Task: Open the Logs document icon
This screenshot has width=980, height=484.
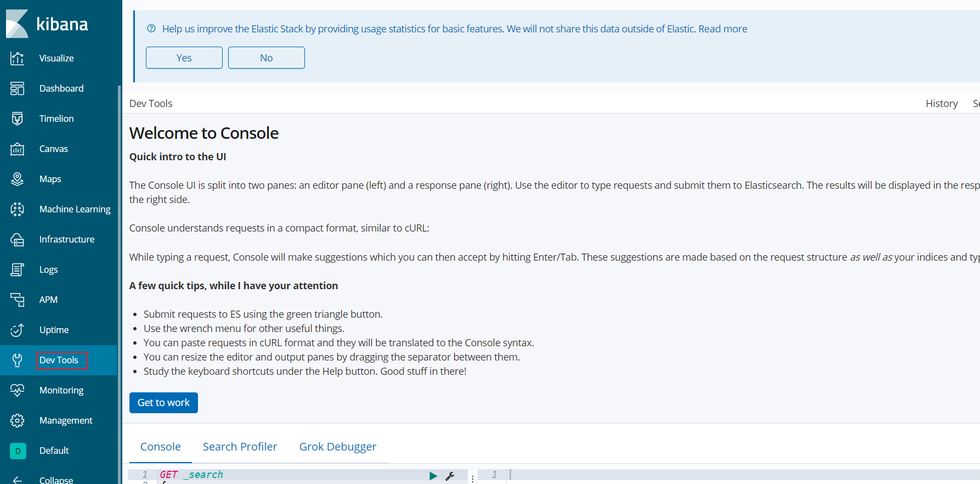Action: click(18, 269)
